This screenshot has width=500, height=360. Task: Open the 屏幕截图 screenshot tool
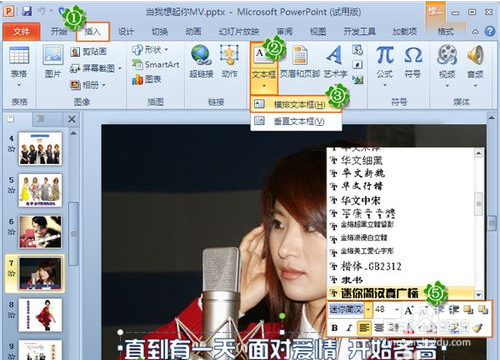96,69
